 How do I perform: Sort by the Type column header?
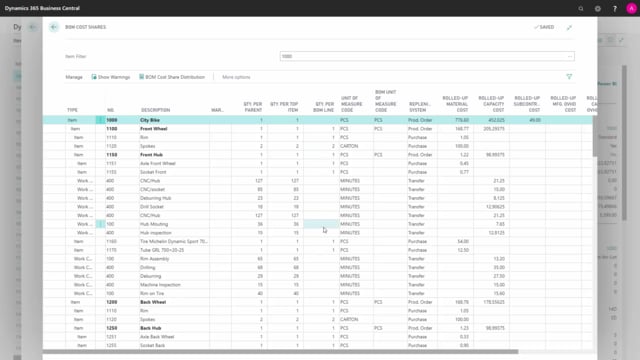click(x=72, y=110)
